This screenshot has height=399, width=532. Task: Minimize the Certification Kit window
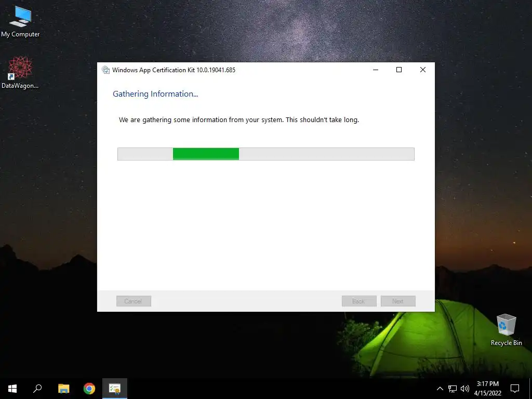(376, 70)
